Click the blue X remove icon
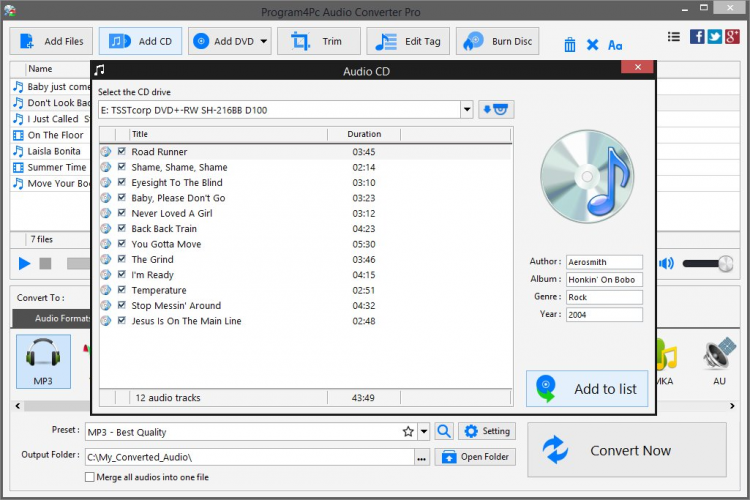Image resolution: width=750 pixels, height=500 pixels. 592,45
